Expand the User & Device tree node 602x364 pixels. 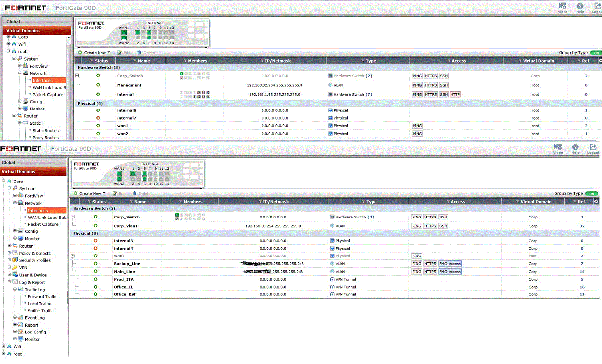[9, 275]
